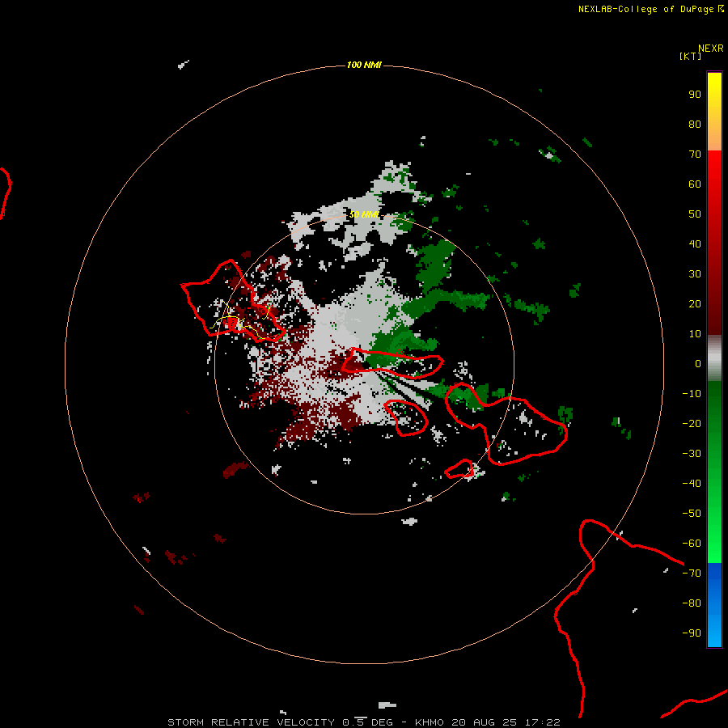Click the -60 value on the velocity scale

[692, 544]
